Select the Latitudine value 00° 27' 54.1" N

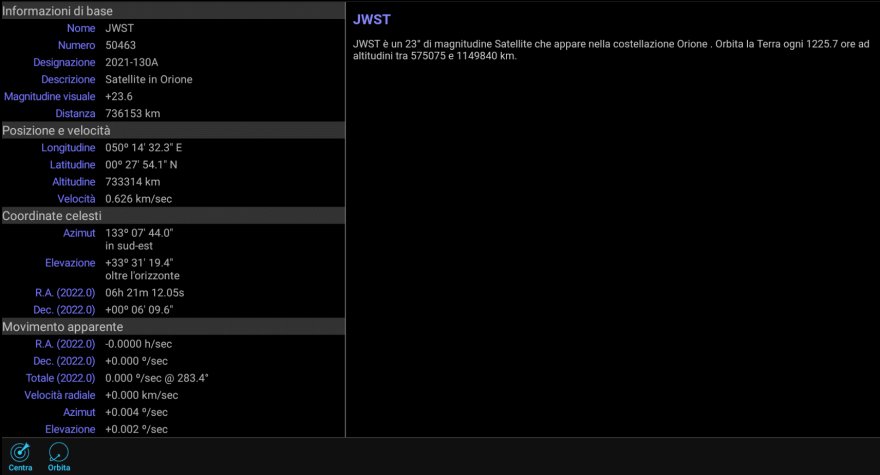141,165
